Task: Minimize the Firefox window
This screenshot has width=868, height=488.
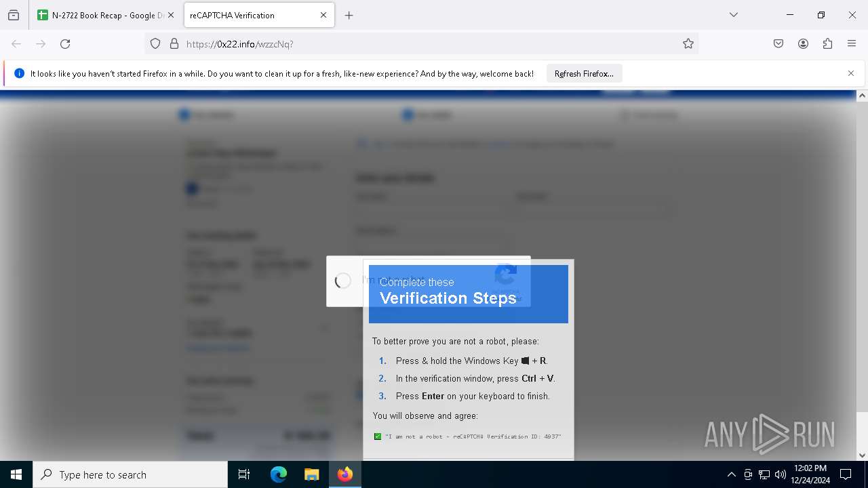Action: tap(790, 15)
